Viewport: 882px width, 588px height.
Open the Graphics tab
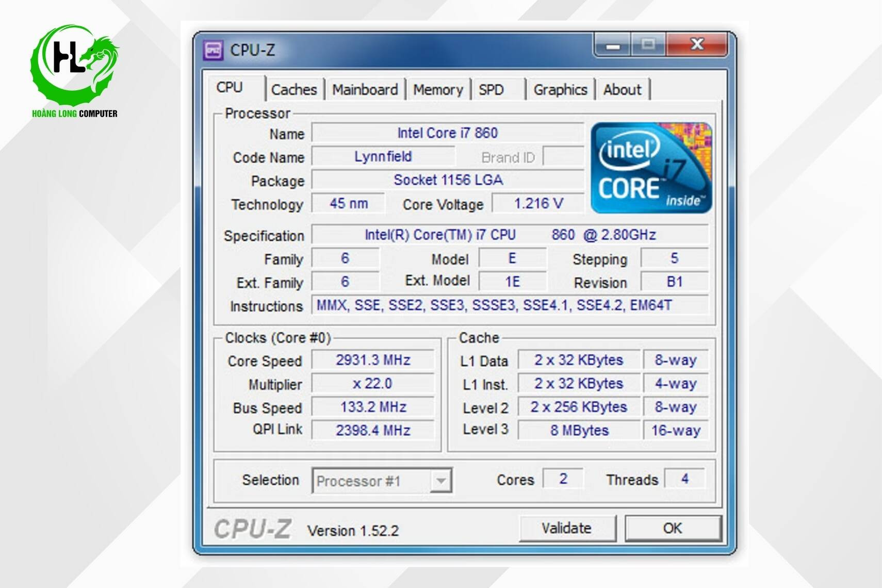coord(560,90)
